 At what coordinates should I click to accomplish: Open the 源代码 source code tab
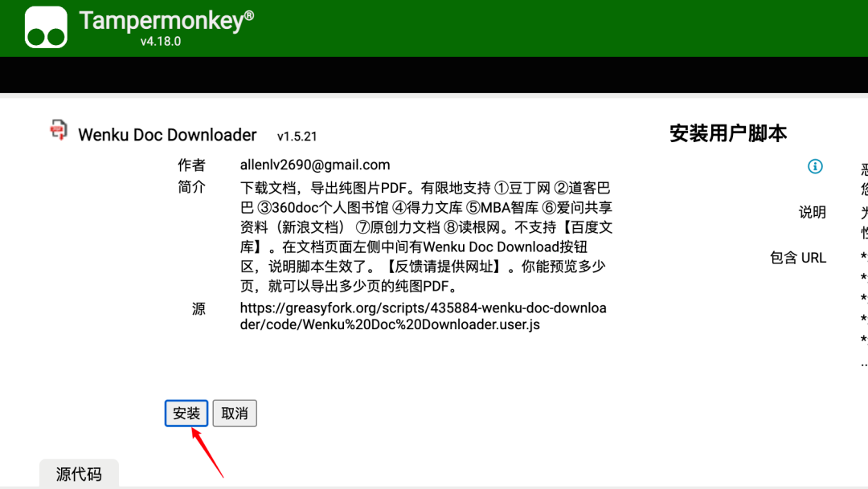[79, 474]
